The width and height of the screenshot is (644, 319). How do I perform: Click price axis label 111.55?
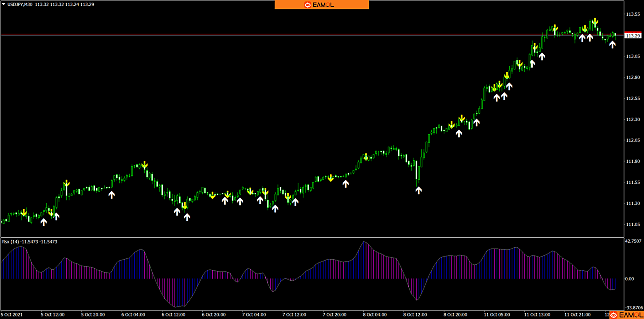tap(633, 182)
